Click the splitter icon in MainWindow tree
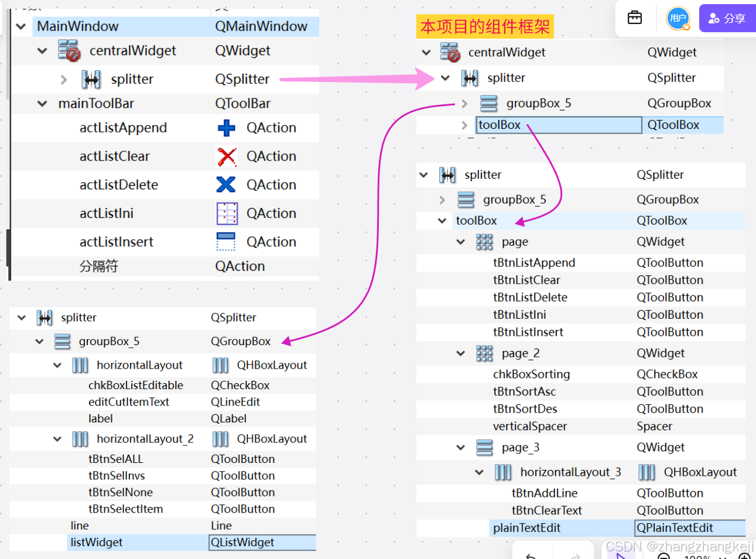The image size is (756, 559). [91, 79]
